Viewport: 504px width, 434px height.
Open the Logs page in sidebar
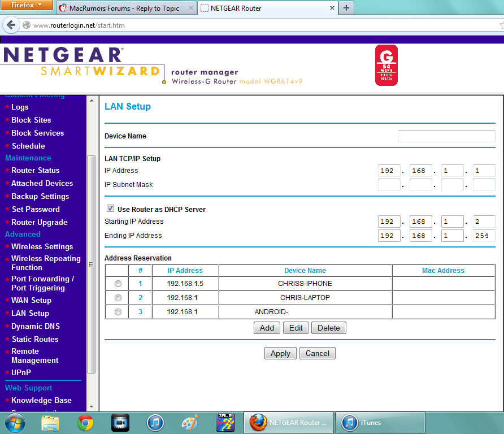[x=20, y=107]
